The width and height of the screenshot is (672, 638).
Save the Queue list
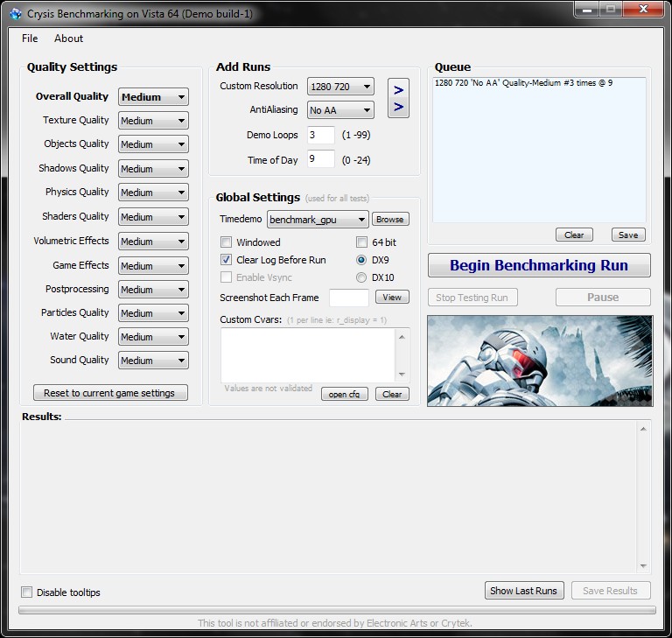coord(628,235)
